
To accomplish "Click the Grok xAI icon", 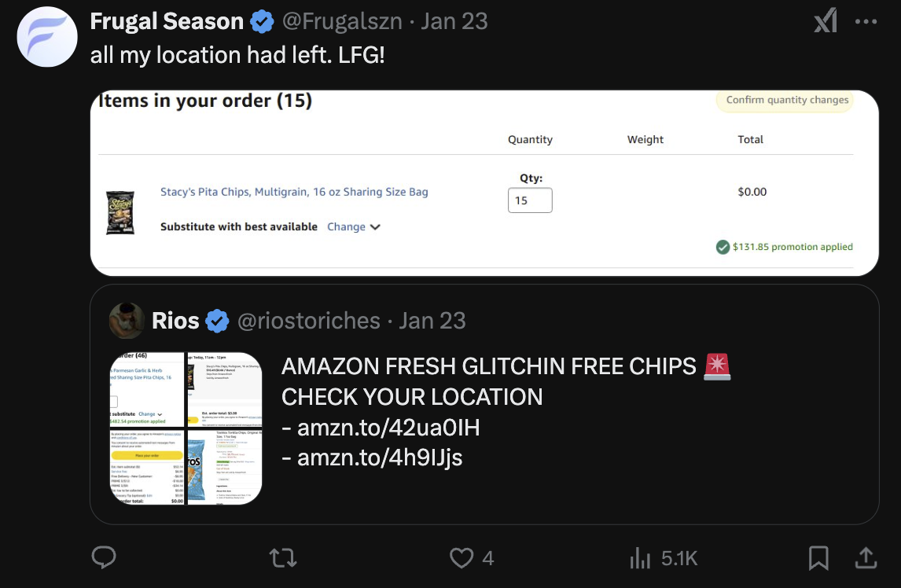I will [826, 22].
